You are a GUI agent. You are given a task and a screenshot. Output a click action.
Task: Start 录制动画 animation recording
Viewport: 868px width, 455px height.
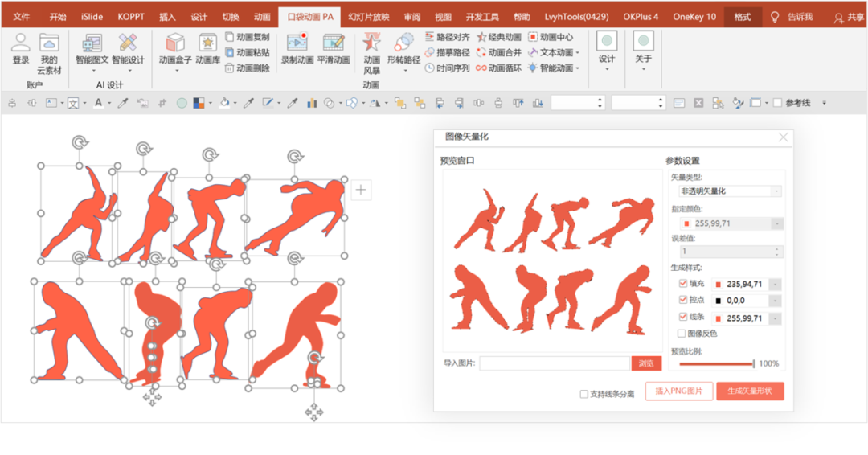(297, 49)
